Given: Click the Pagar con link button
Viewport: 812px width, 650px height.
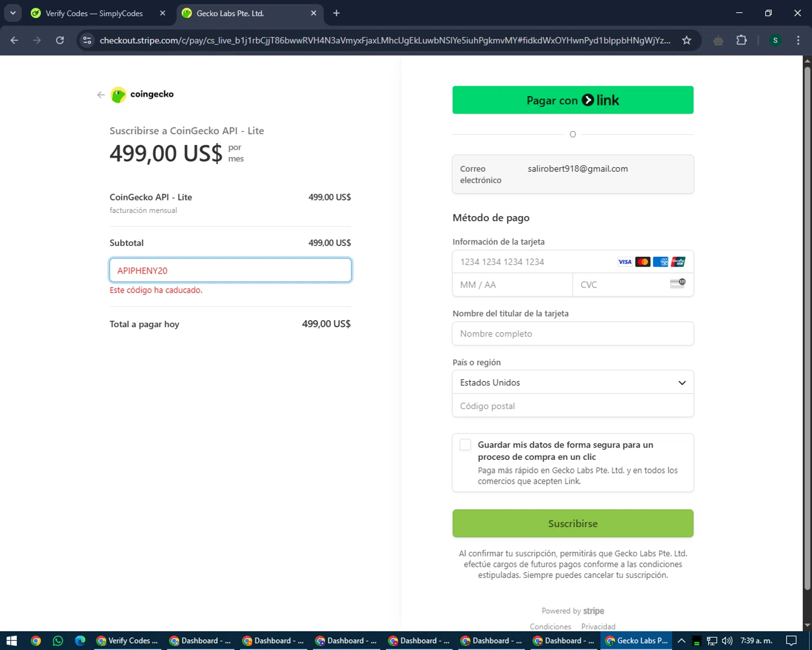Looking at the screenshot, I should click(x=573, y=100).
